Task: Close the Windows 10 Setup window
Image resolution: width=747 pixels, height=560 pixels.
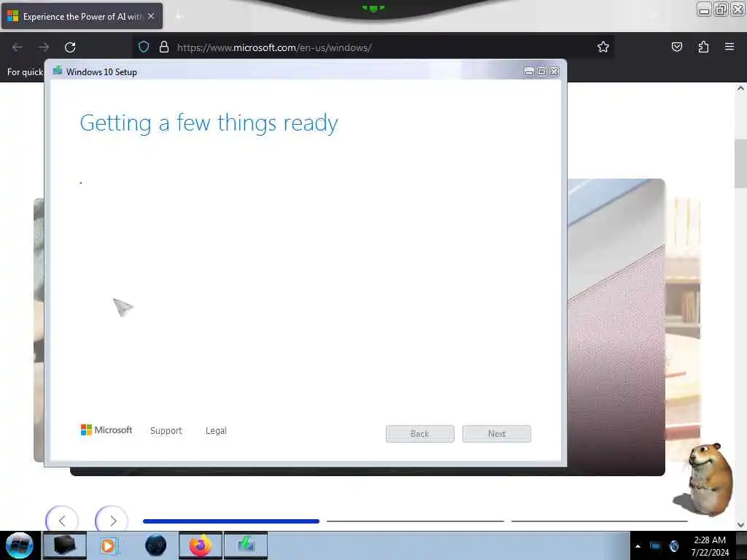Action: tap(554, 71)
